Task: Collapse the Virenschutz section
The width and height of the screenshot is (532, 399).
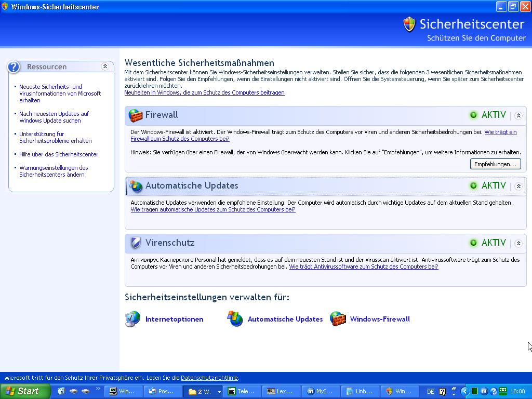Action: [518, 243]
